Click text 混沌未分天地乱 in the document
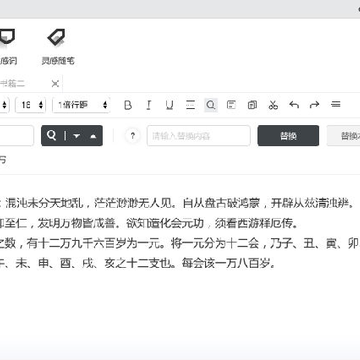The width and height of the screenshot is (360, 360). point(44,204)
